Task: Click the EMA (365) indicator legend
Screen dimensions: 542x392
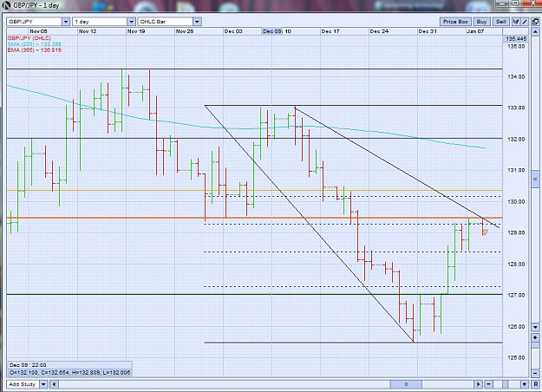Action: [x=34, y=49]
